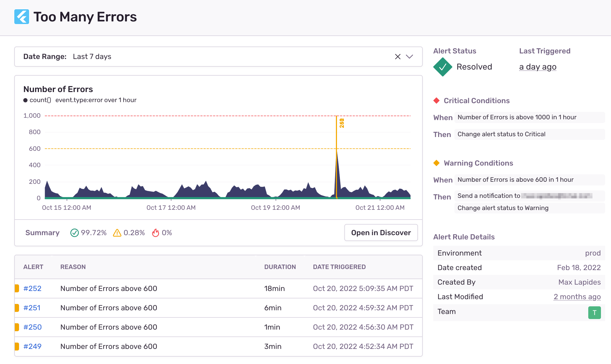
Task: Click the yellow Warning Conditions diamond icon
Action: [436, 163]
